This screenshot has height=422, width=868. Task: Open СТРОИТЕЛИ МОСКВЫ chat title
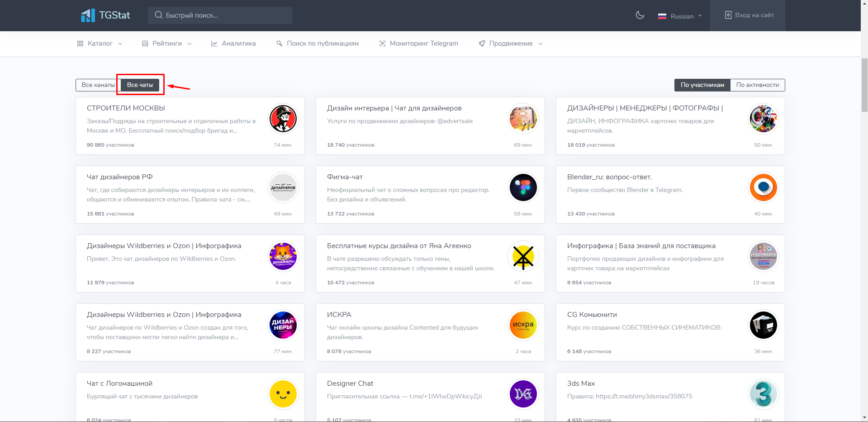pyautogui.click(x=126, y=108)
